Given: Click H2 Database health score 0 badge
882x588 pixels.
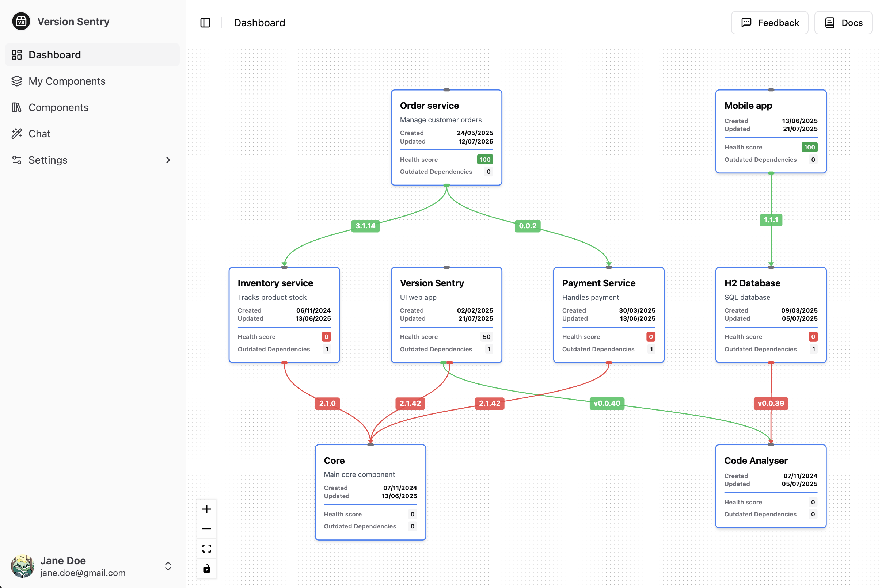Looking at the screenshot, I should (813, 337).
